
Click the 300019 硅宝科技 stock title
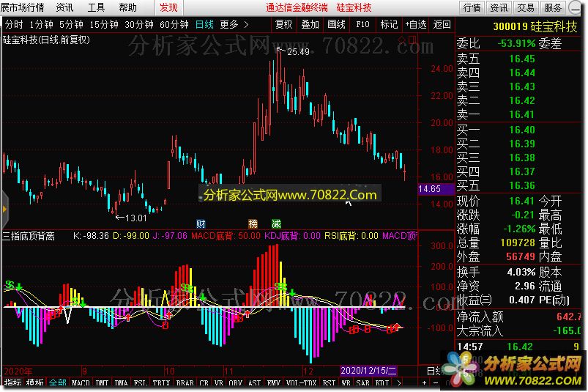(535, 26)
